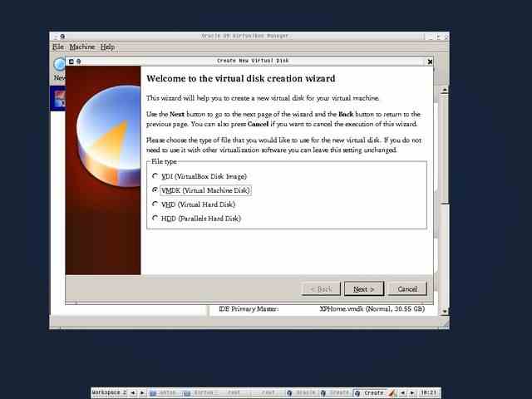This screenshot has height=399, width=532.
Task: Click the Workspace 2 label in taskbar
Action: click(x=109, y=392)
